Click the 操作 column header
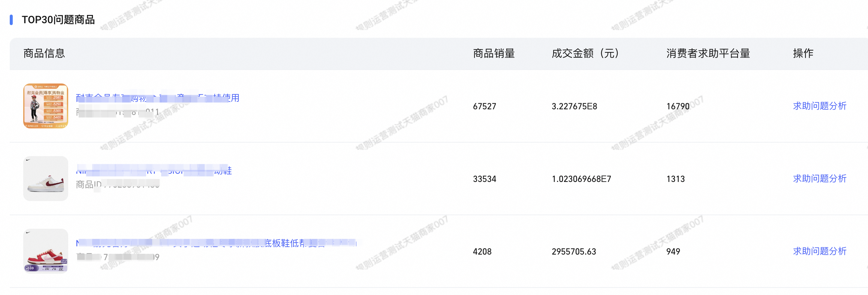Image resolution: width=868 pixels, height=295 pixels. point(803,54)
